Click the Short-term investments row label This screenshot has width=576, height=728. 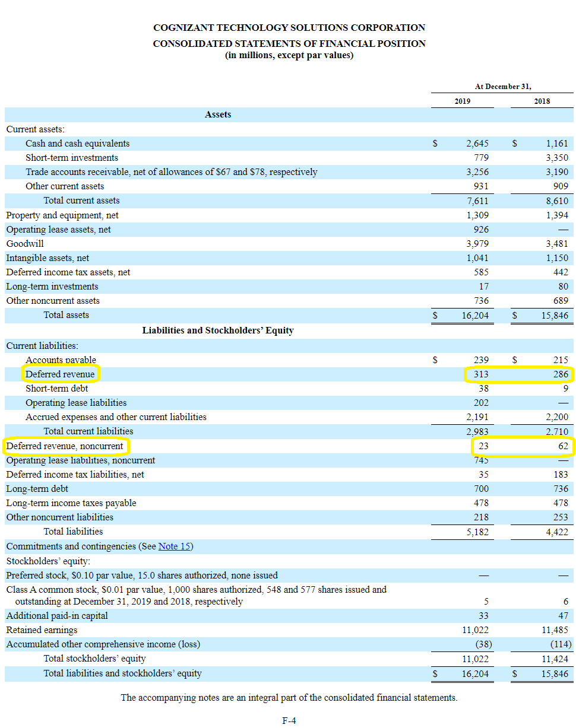(71, 158)
